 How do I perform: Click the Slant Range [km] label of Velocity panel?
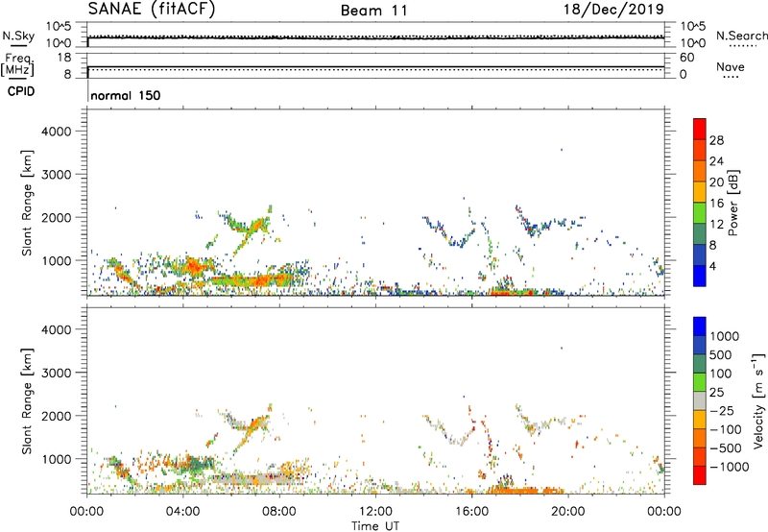pos(27,401)
